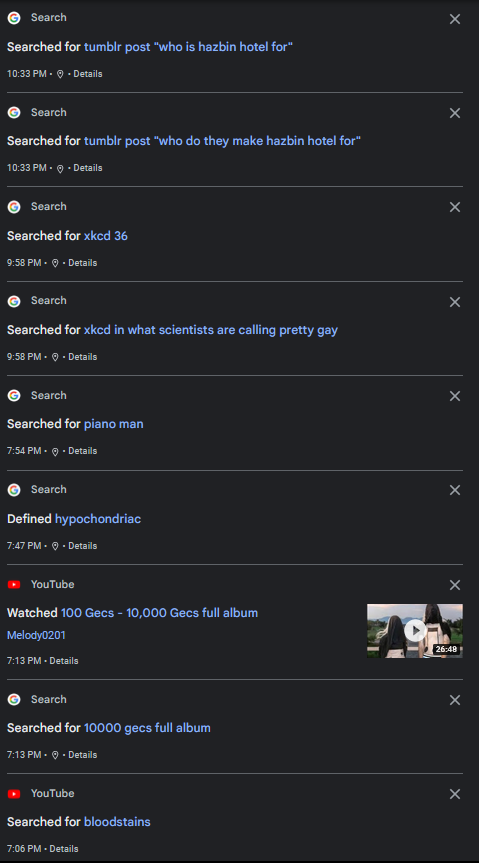479x863 pixels.
Task: Delete the watched 100 Gecs video entry
Action: click(x=455, y=585)
